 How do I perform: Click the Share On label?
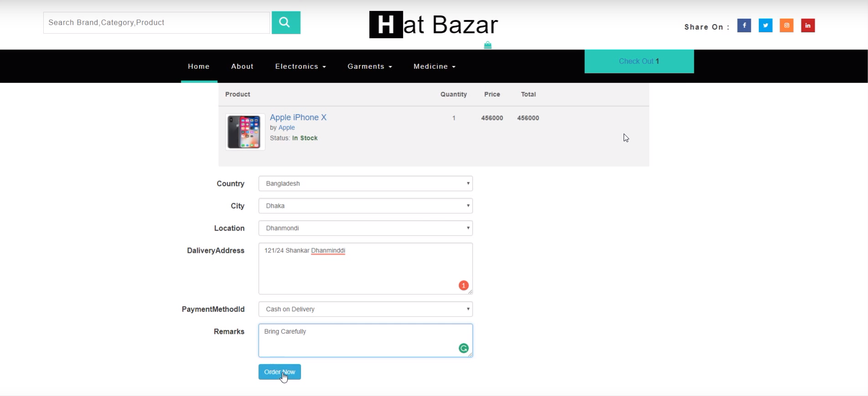[707, 27]
